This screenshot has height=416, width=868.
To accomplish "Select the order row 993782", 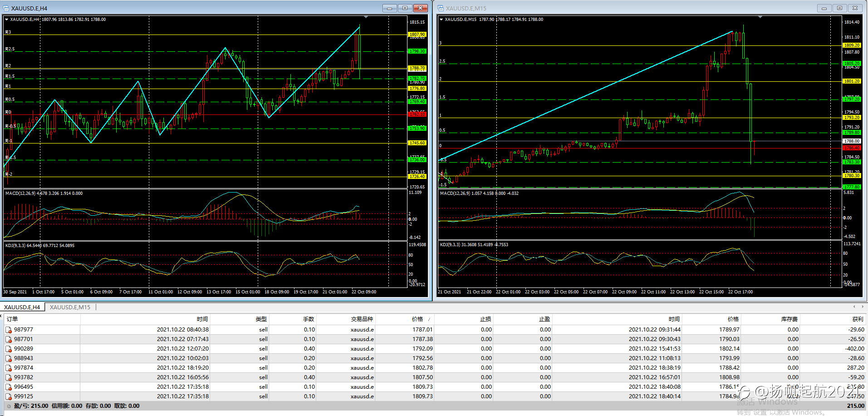I will pyautogui.click(x=24, y=377).
